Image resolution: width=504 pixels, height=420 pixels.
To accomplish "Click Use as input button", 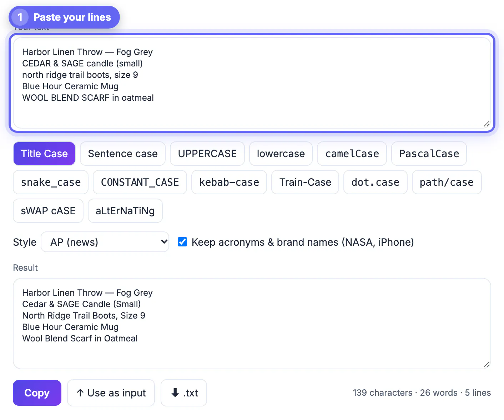I will (111, 393).
